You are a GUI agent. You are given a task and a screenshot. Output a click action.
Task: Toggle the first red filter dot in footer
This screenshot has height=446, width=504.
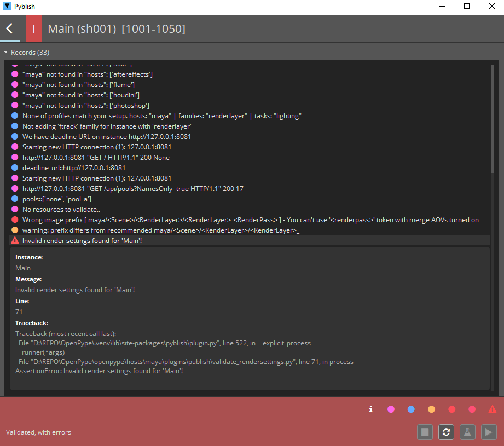(x=451, y=409)
